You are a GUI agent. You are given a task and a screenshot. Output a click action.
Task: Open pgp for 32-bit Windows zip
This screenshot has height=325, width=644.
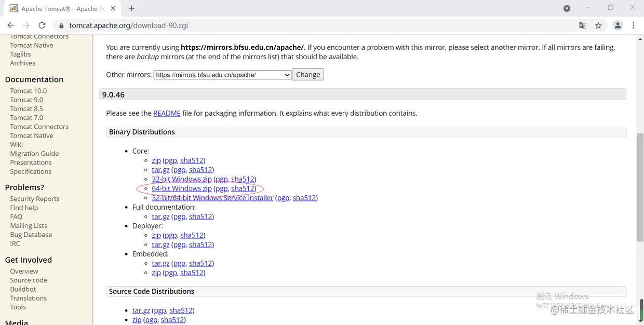[222, 179]
